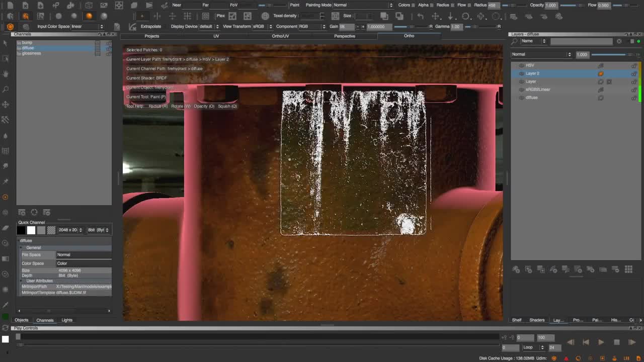
Task: Open the Input Color Space dropdown
Action: click(x=87, y=27)
